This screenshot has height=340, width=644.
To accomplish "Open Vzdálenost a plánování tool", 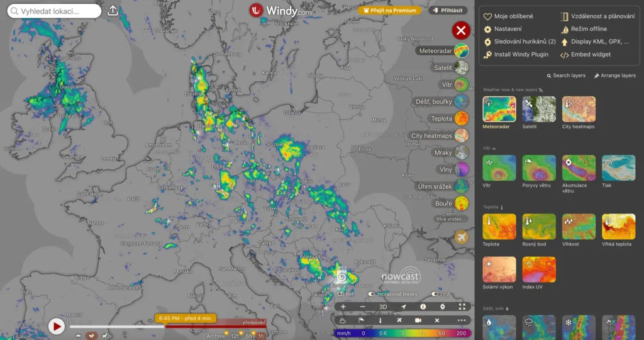I will [x=597, y=16].
